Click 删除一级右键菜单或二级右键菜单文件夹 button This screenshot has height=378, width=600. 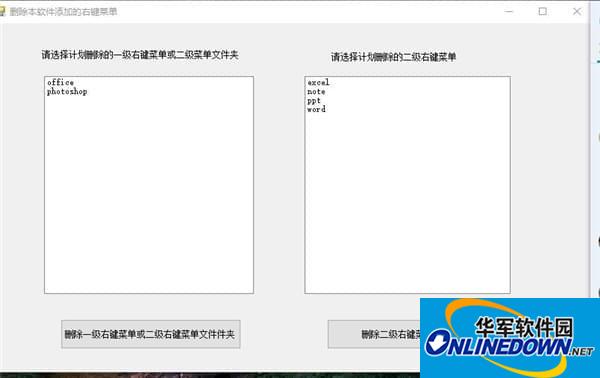[151, 334]
